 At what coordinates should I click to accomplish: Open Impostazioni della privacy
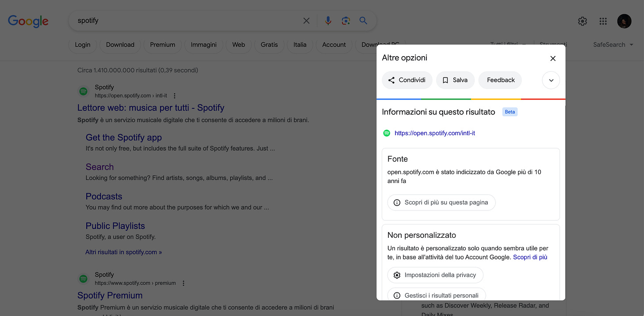[435, 275]
